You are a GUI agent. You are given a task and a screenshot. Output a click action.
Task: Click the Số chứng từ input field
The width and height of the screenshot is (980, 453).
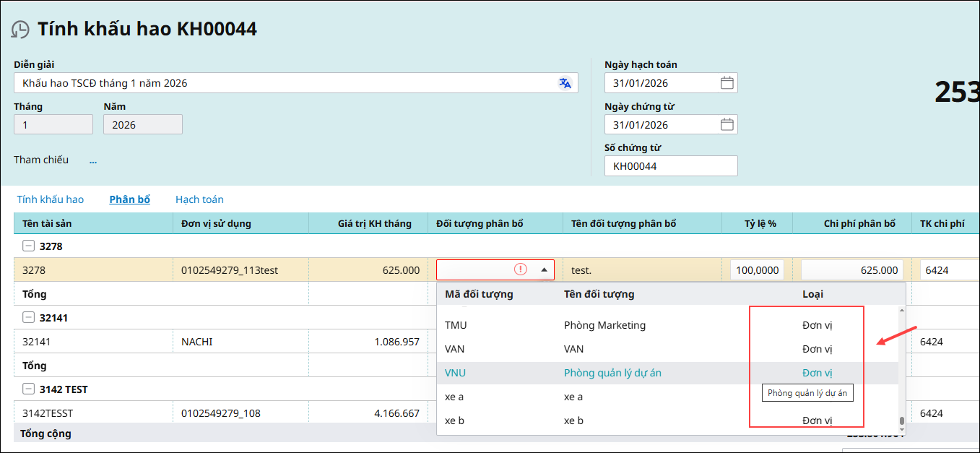pyautogui.click(x=671, y=166)
